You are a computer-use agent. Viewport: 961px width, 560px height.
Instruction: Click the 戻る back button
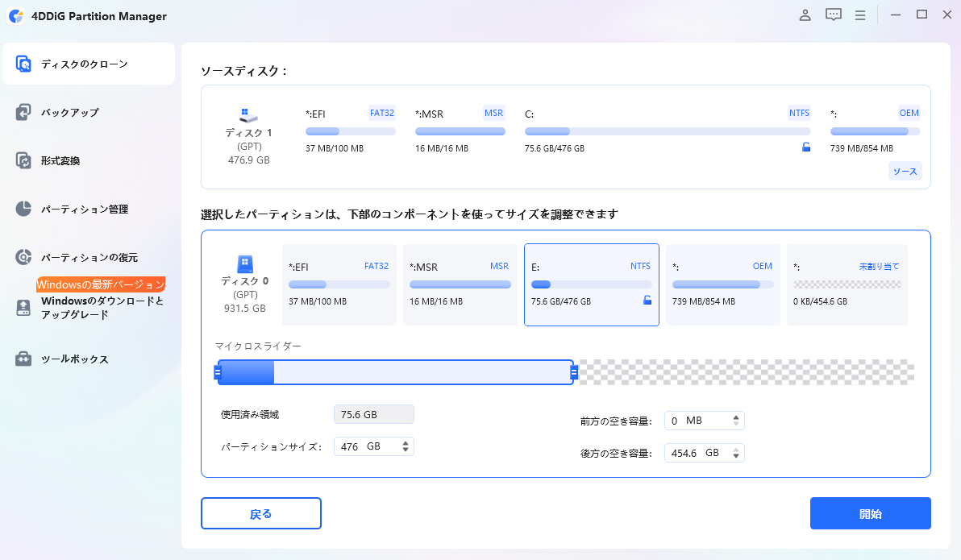(261, 513)
